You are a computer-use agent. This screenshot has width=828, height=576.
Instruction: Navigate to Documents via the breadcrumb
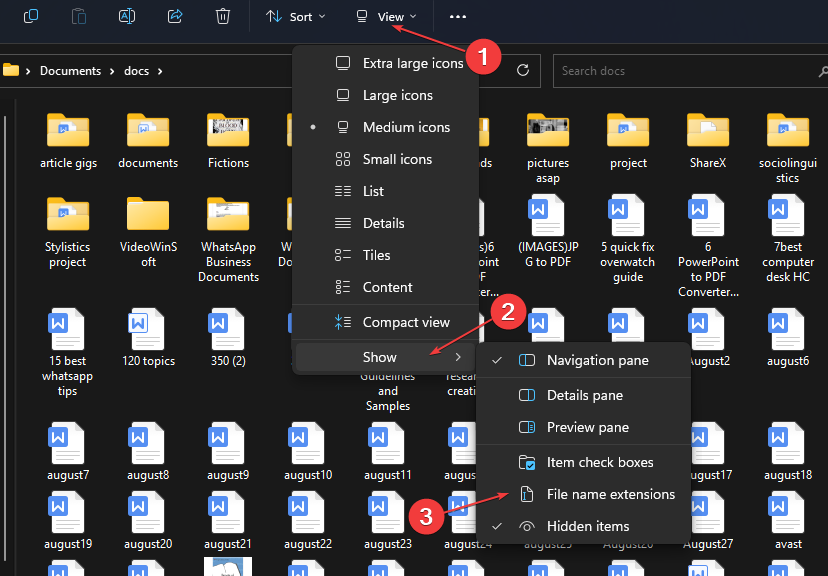tap(70, 70)
